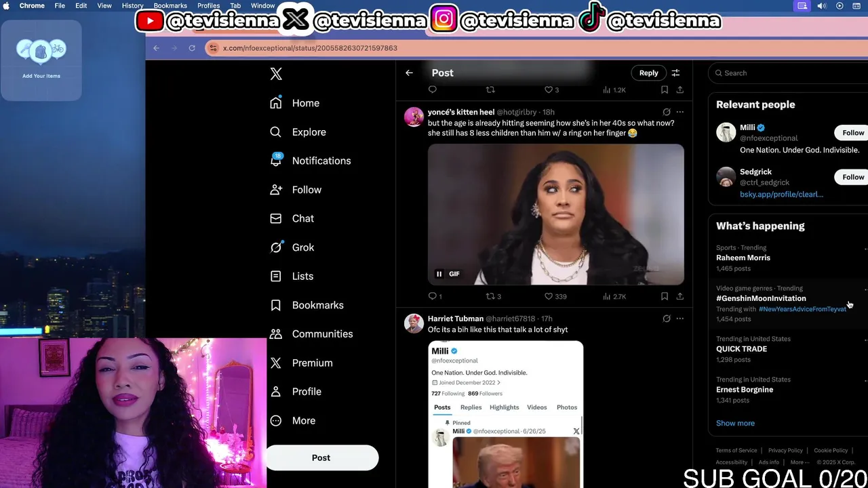Image resolution: width=868 pixels, height=488 pixels.
Task: Open Notifications with 18 badge
Action: (x=310, y=161)
